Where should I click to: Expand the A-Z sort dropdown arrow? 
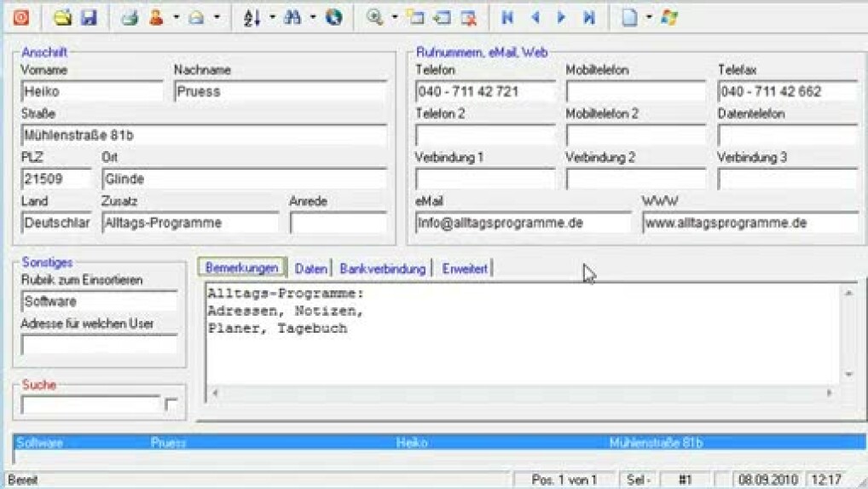pos(272,17)
